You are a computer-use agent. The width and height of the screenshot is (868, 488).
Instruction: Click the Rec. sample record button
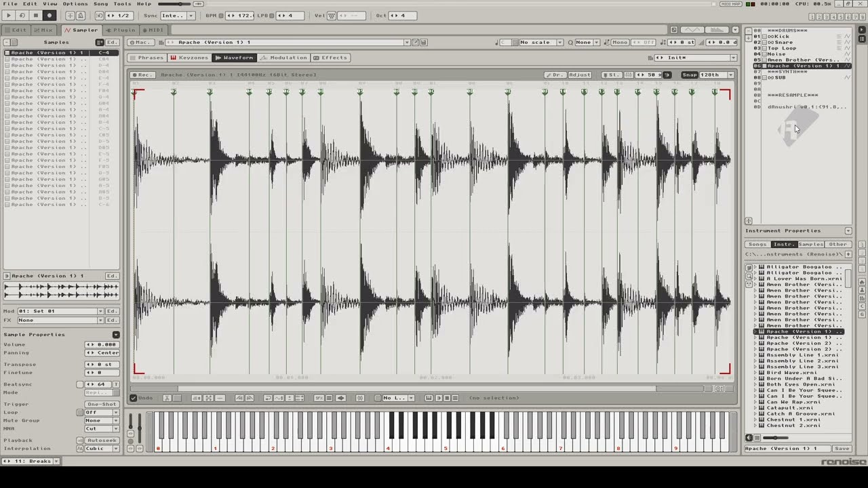tap(143, 75)
